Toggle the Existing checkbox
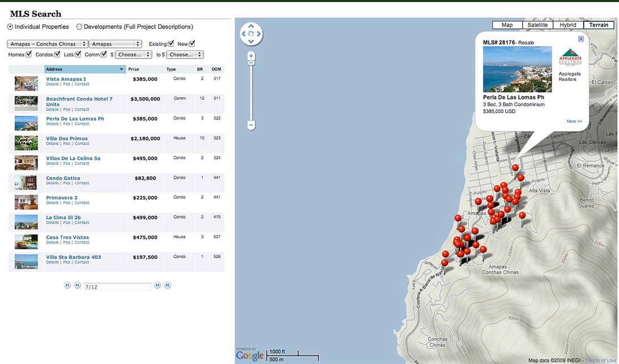The image size is (619, 364). pos(171,43)
